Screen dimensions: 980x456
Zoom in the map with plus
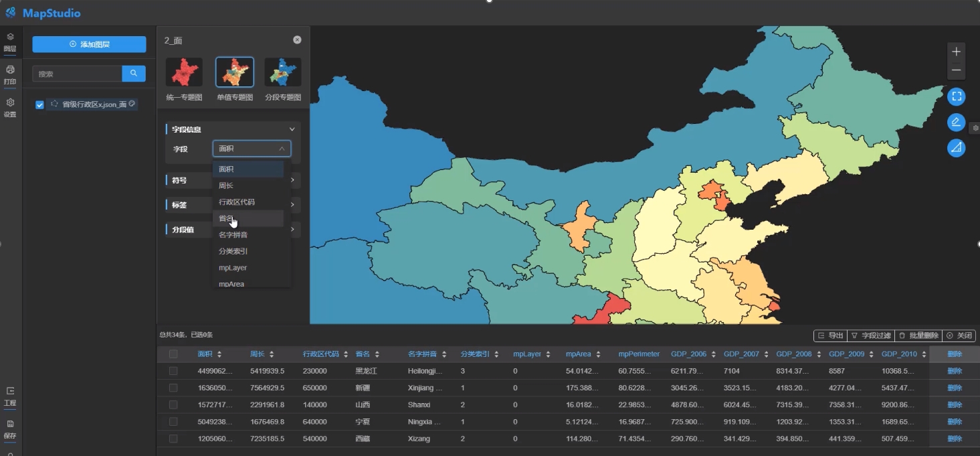(x=957, y=52)
